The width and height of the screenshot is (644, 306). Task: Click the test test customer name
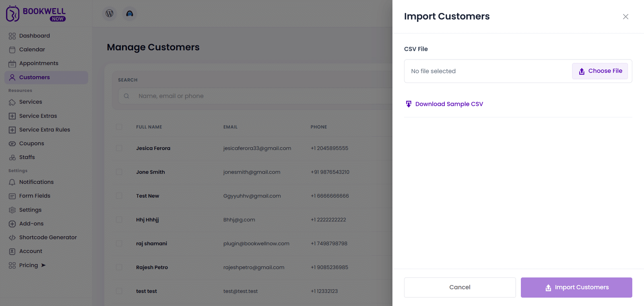coord(147,291)
